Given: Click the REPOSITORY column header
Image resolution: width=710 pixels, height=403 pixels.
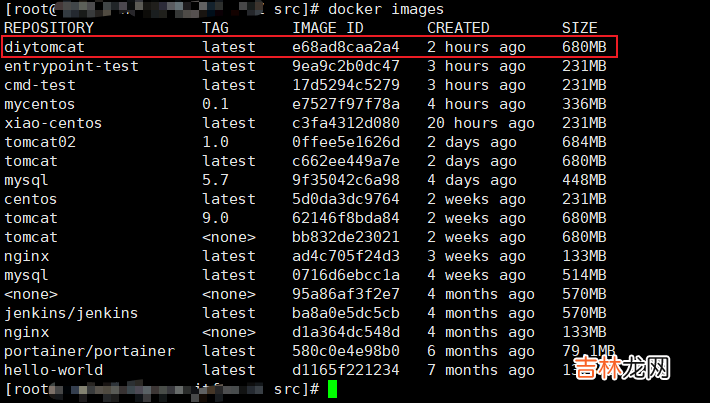Looking at the screenshot, I should click(x=48, y=28).
